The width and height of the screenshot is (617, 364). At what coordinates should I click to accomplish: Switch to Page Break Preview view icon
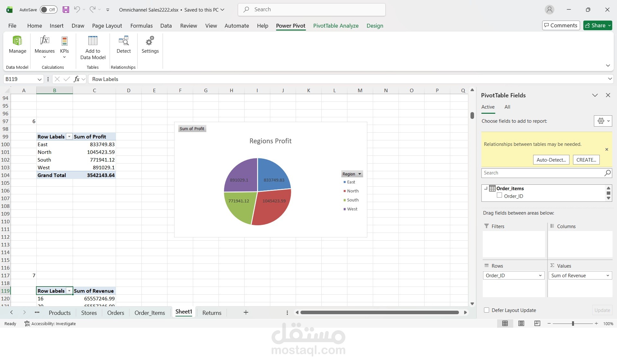[x=537, y=324]
